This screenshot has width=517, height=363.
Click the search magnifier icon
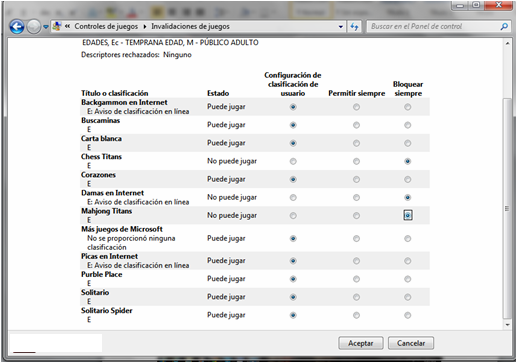click(504, 26)
